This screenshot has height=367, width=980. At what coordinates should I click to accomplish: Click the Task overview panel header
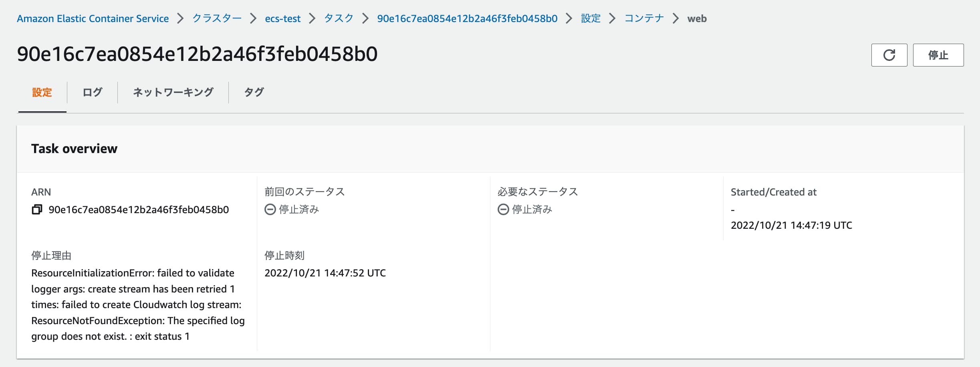(x=490, y=149)
